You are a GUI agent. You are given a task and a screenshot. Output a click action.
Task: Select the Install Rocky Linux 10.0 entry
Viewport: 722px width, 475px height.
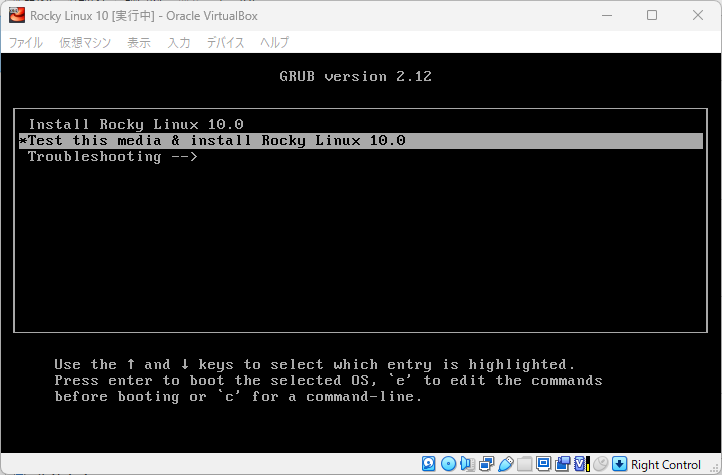[x=136, y=124]
